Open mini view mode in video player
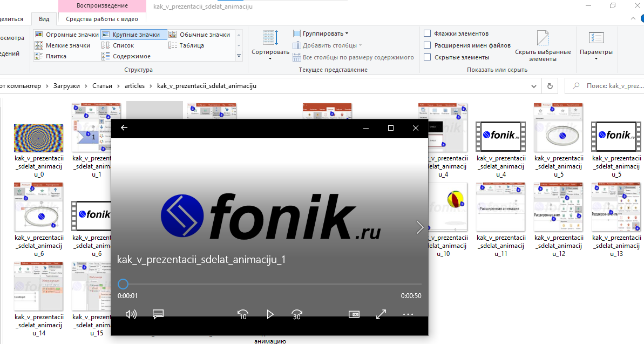 coord(354,314)
